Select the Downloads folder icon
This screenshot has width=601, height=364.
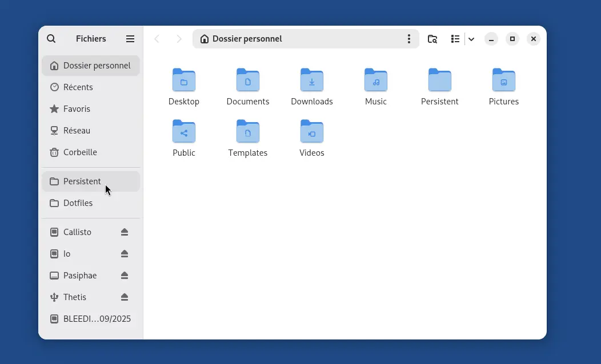click(x=312, y=80)
